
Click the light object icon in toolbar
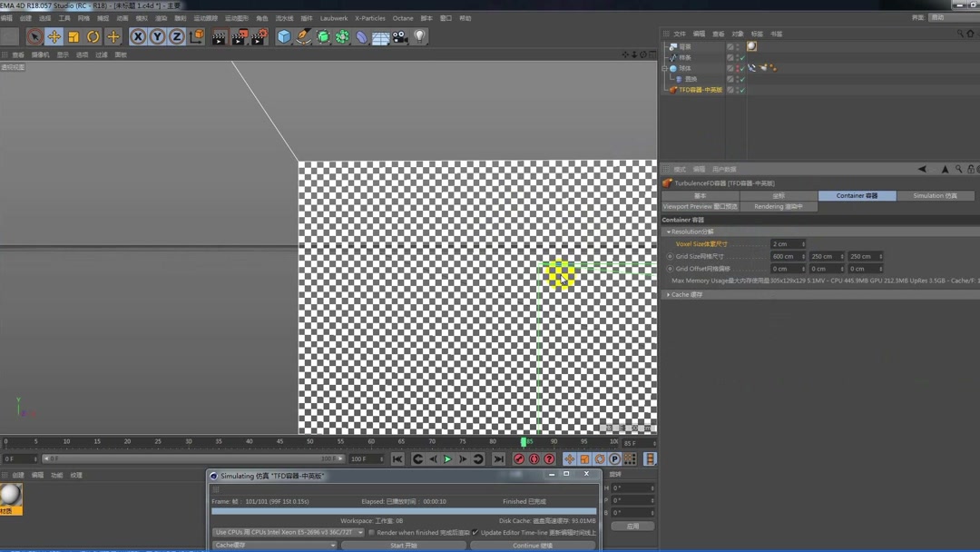(x=418, y=36)
